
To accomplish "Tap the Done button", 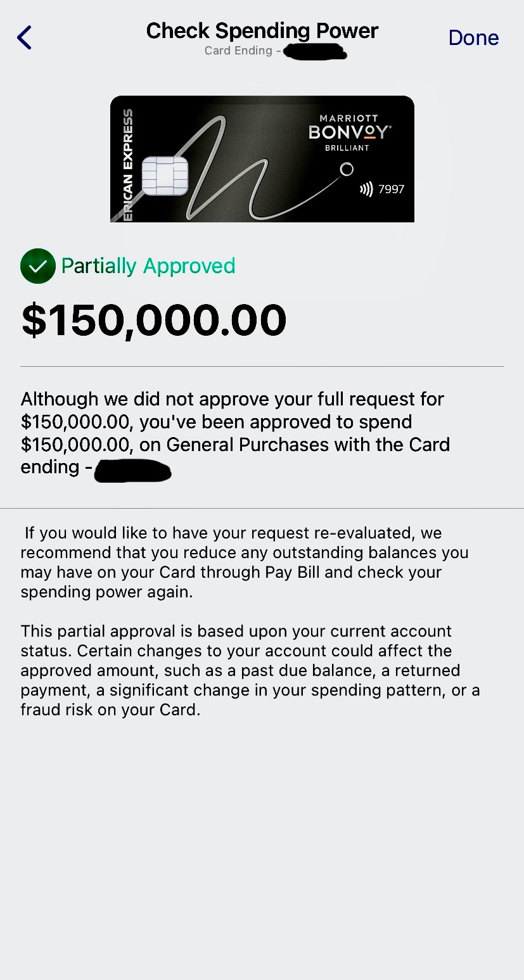I will 473,37.
